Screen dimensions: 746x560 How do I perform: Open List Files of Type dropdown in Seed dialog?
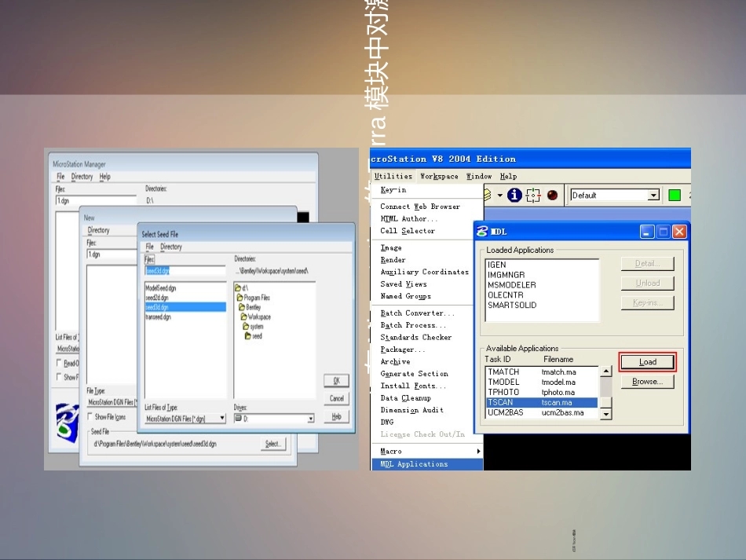pyautogui.click(x=222, y=419)
